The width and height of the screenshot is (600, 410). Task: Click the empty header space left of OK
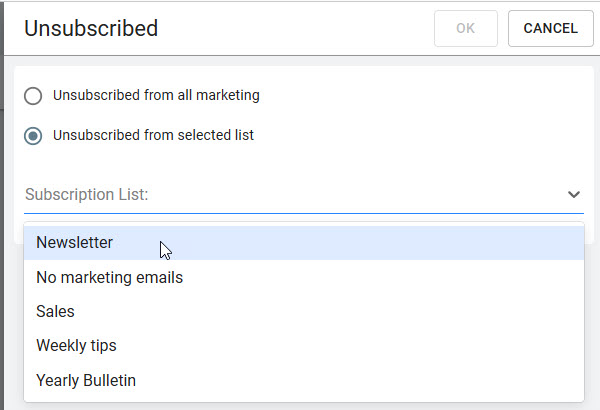click(300, 28)
